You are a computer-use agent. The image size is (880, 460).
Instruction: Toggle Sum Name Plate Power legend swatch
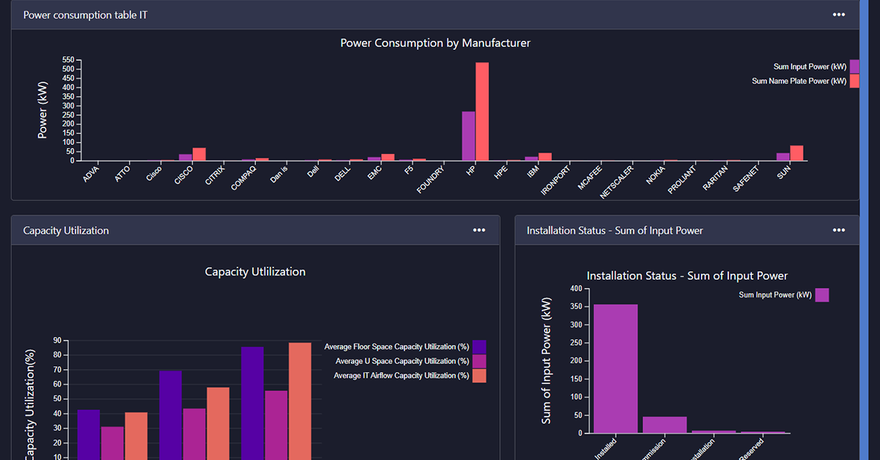point(854,81)
